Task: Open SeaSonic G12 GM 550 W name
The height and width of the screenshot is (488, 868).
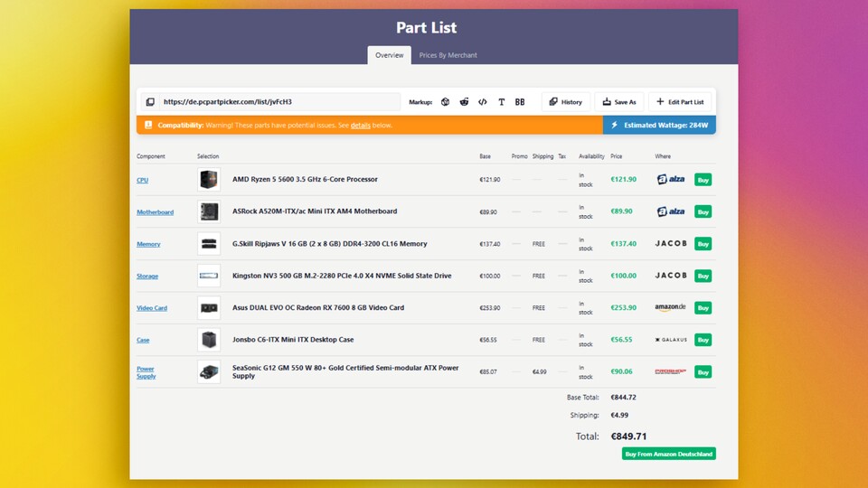Action: pos(345,371)
